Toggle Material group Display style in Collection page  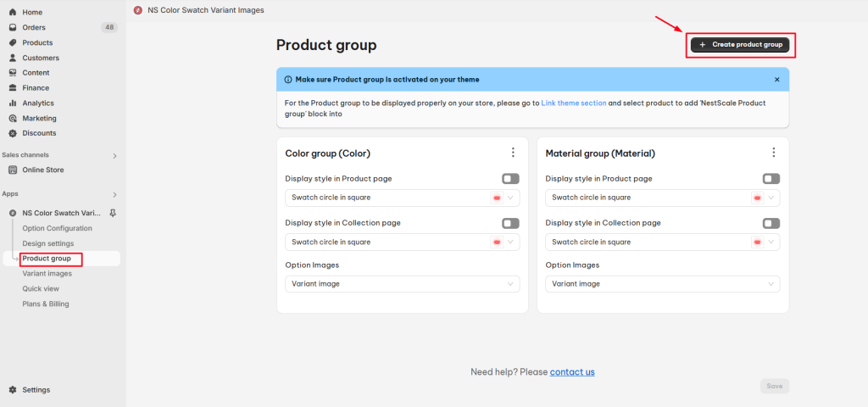pos(771,223)
